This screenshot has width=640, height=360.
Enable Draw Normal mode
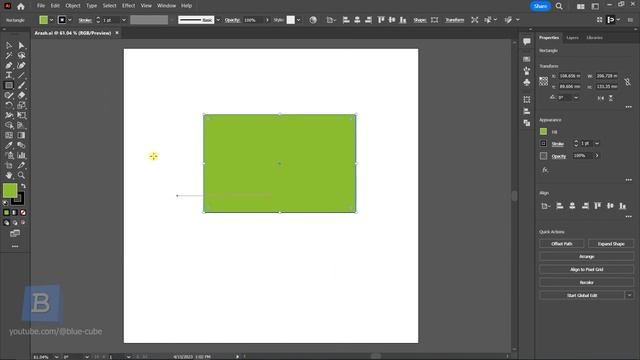[6, 223]
